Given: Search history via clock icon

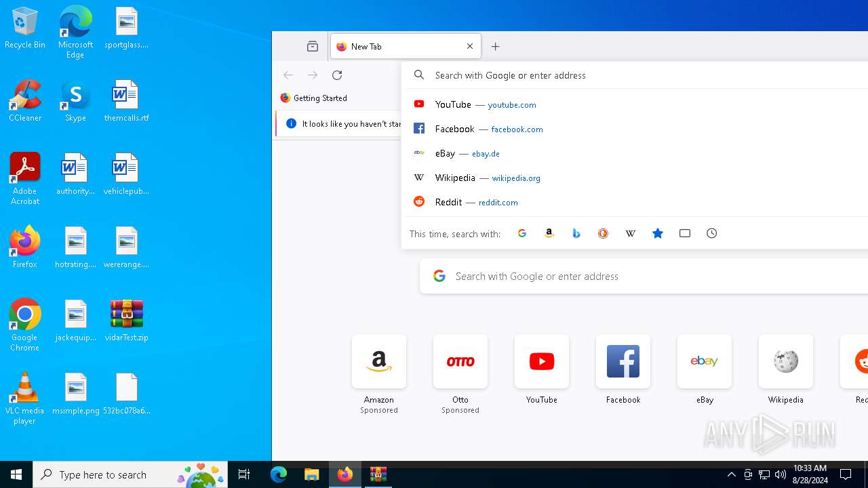Looking at the screenshot, I should [x=712, y=233].
